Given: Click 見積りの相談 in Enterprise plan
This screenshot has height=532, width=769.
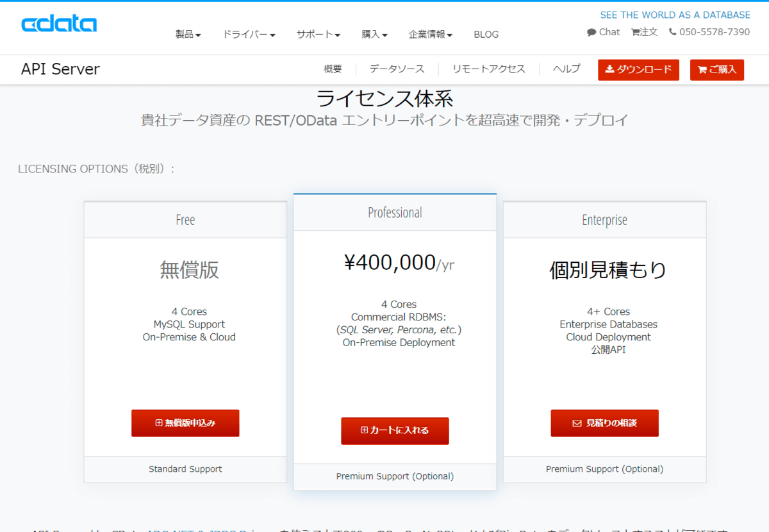Looking at the screenshot, I should 604,423.
